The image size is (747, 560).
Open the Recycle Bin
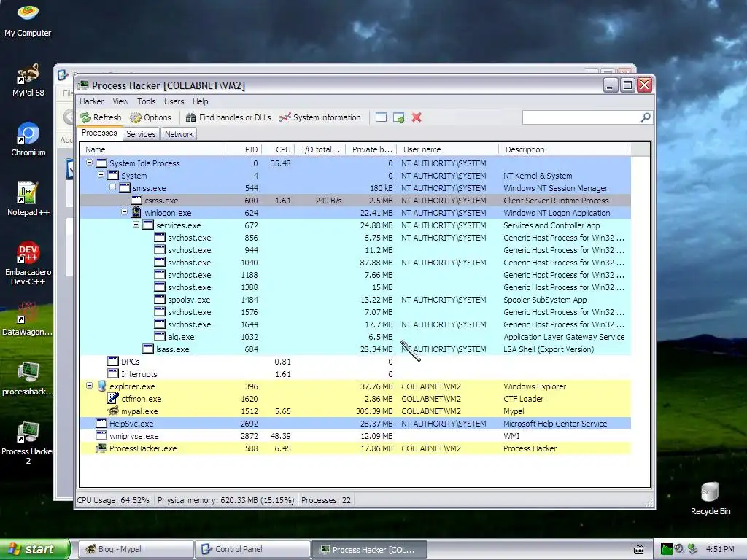711,498
